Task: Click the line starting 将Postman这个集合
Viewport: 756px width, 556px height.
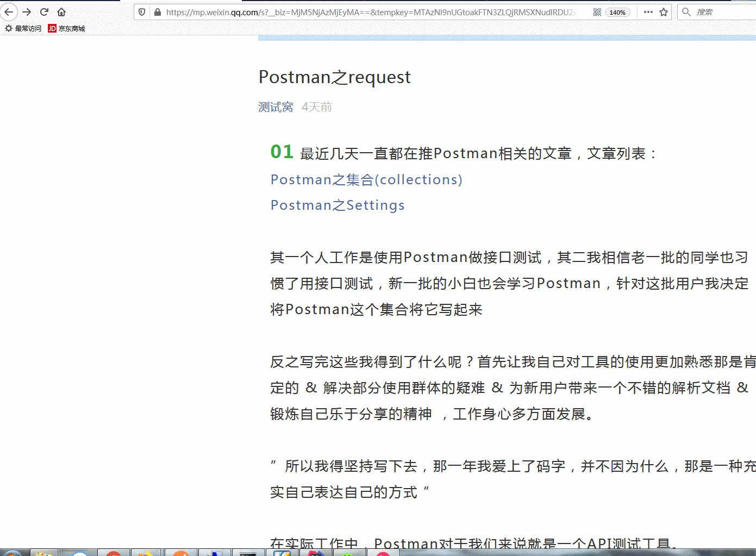Action: point(377,309)
